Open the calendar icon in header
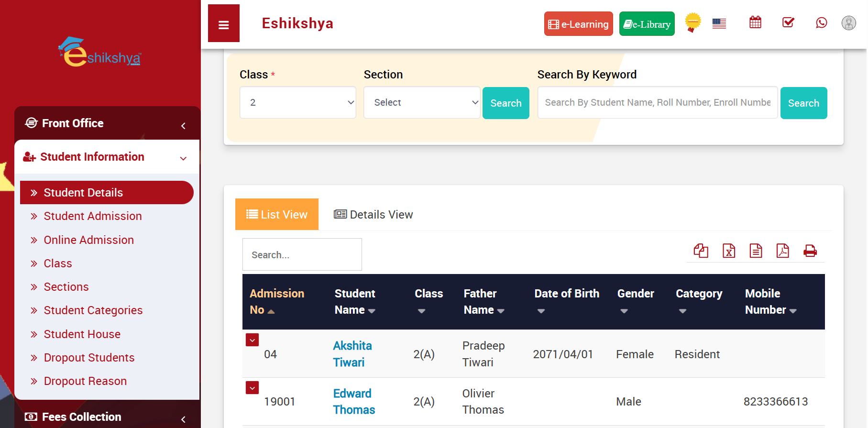 tap(755, 22)
